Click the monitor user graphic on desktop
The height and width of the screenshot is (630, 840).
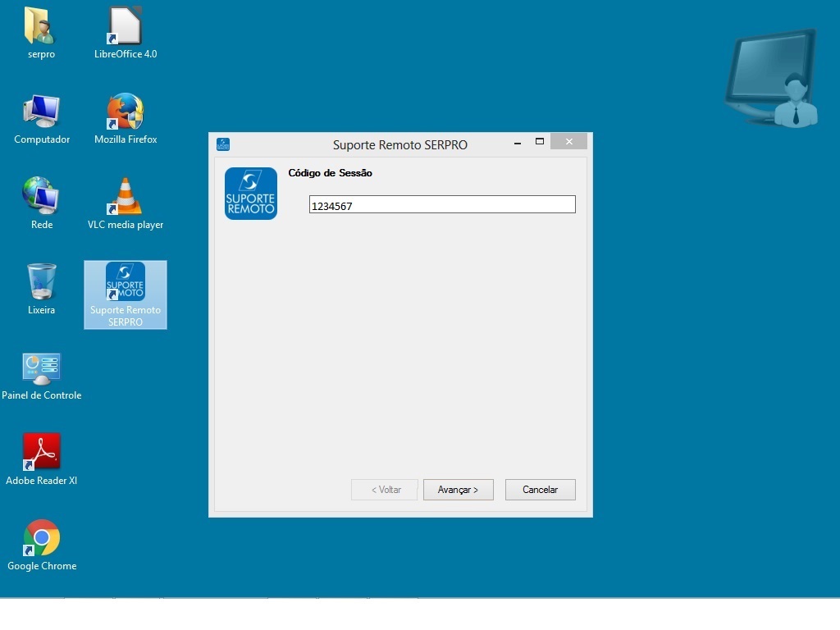point(772,78)
